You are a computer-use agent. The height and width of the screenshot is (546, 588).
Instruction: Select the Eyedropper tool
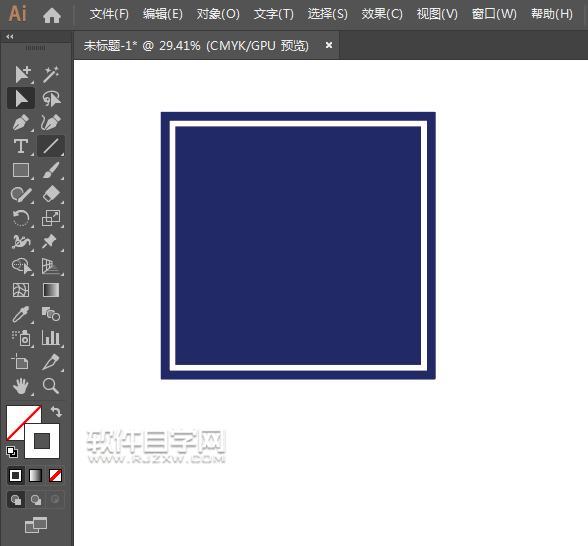21,314
